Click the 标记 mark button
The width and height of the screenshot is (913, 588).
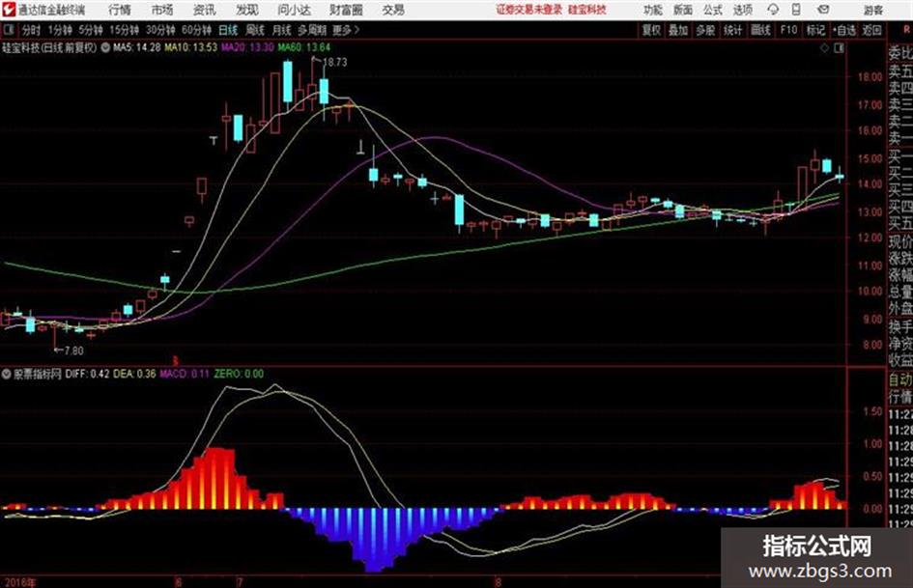815,30
